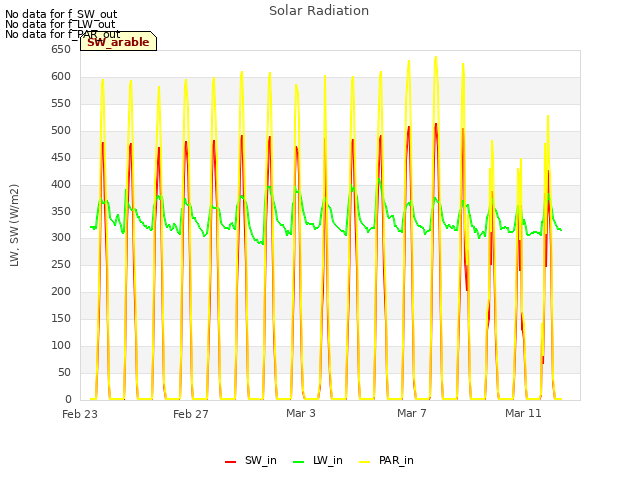Click the 50 y-axis tick label
The width and height of the screenshot is (640, 480).
pos(64,372)
